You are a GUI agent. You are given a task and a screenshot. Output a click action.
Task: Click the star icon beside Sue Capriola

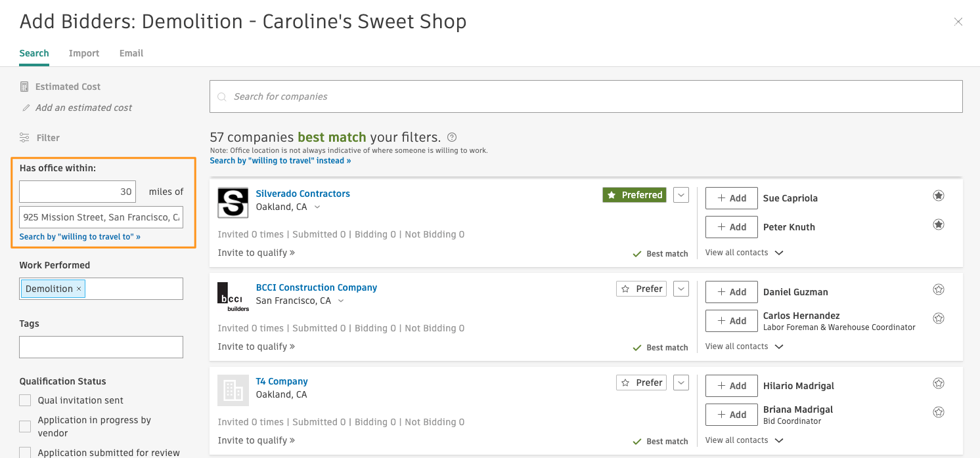pyautogui.click(x=939, y=196)
